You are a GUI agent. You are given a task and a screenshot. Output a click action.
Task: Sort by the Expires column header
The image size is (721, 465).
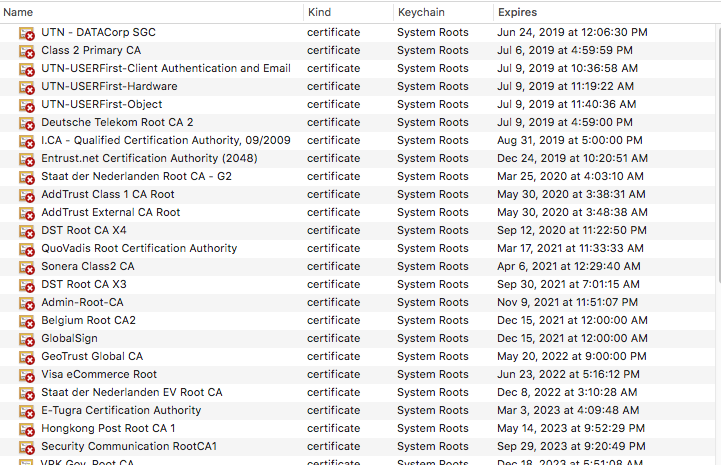607,12
